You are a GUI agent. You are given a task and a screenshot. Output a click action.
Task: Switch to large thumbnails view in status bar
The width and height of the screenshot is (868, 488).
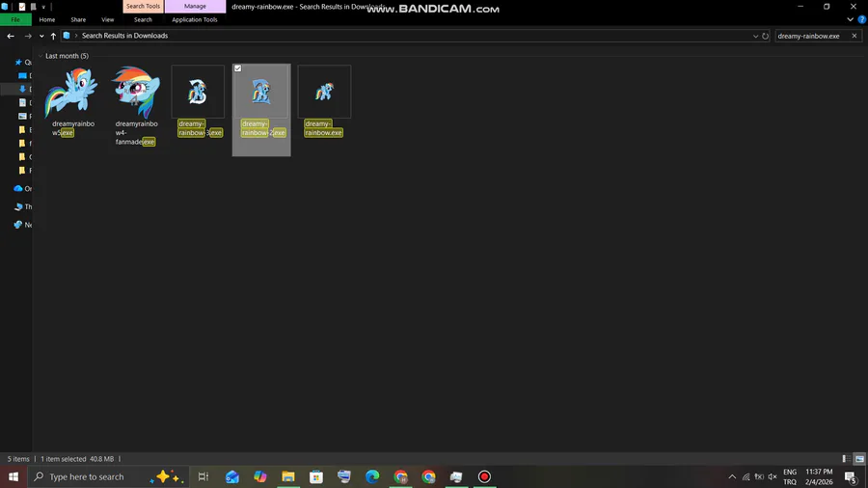(x=859, y=459)
